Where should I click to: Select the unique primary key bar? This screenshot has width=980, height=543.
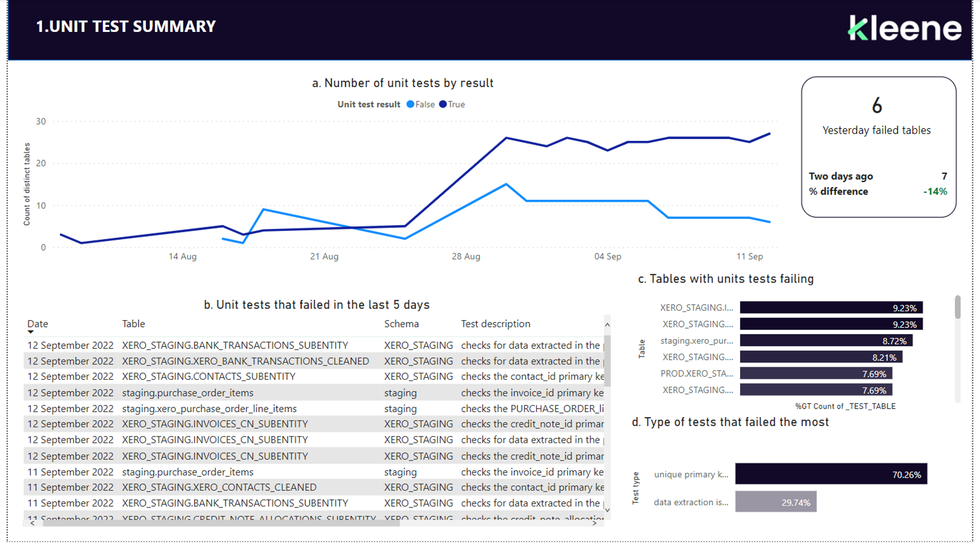coord(831,474)
